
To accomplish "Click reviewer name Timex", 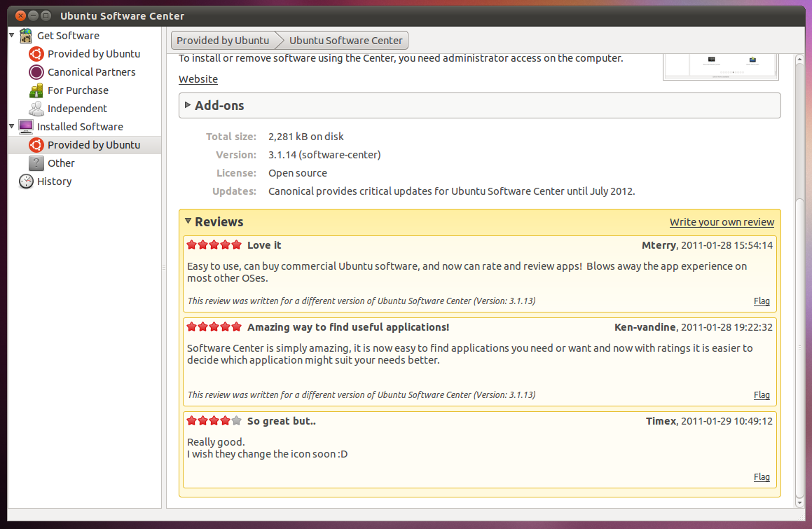I will click(661, 420).
